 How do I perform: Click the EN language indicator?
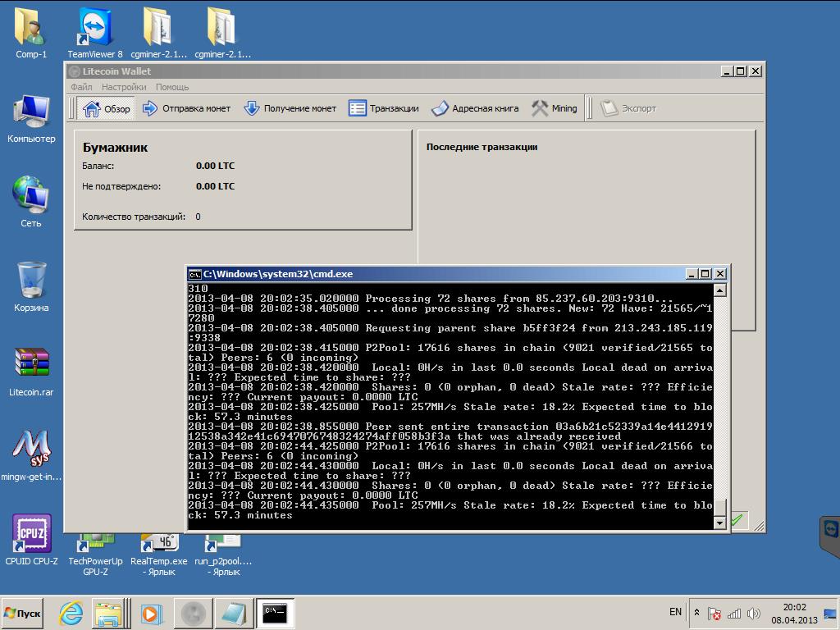click(x=676, y=612)
